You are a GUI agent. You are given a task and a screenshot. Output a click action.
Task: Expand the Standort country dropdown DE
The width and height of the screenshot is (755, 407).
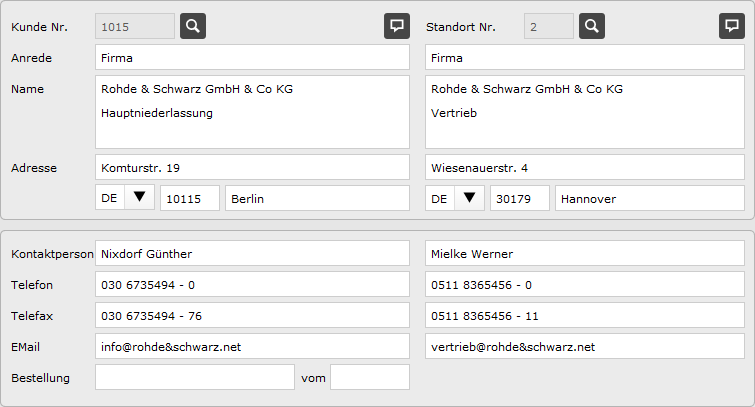click(469, 198)
